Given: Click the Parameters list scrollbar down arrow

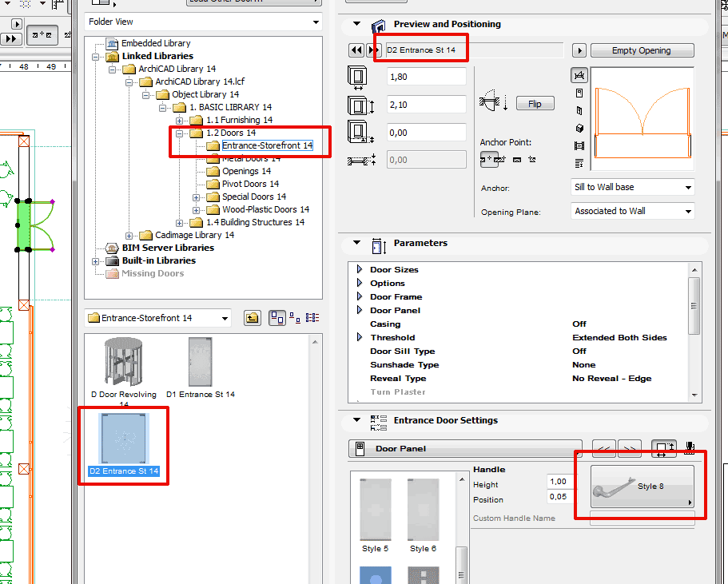Looking at the screenshot, I should (694, 395).
